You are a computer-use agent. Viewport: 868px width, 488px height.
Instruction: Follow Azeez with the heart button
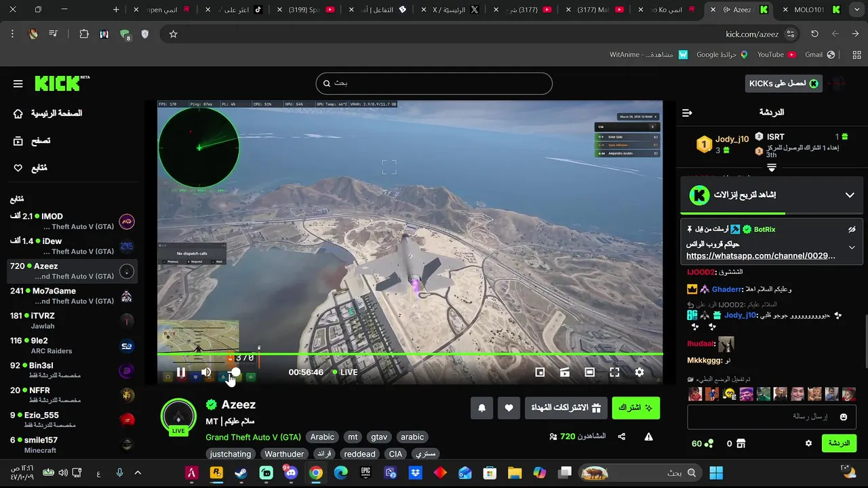509,408
